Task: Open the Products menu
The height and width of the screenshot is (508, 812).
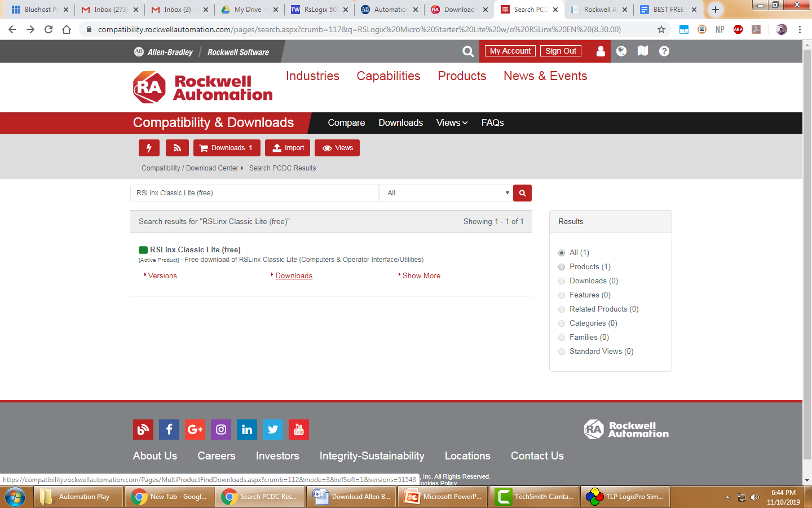Action: (x=462, y=76)
